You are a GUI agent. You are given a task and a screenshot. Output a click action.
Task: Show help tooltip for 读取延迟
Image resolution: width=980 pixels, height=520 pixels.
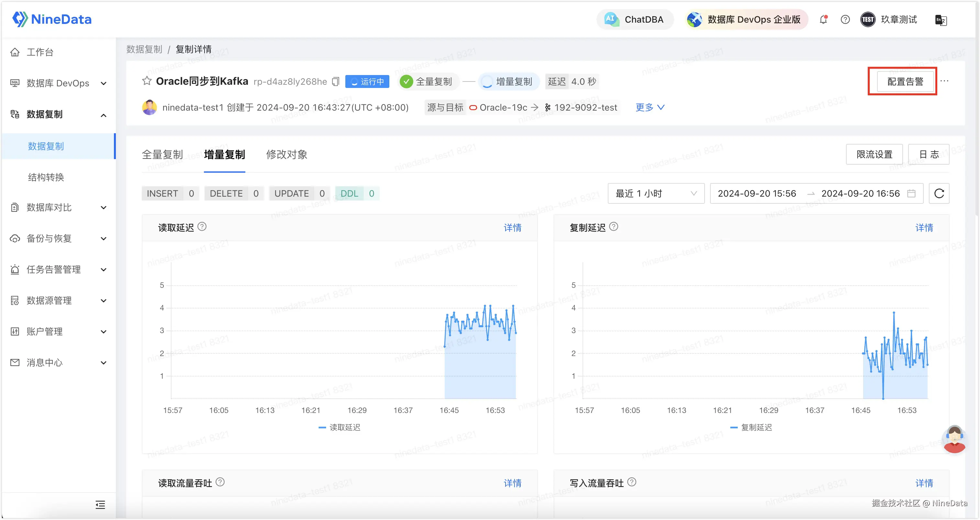coord(202,227)
